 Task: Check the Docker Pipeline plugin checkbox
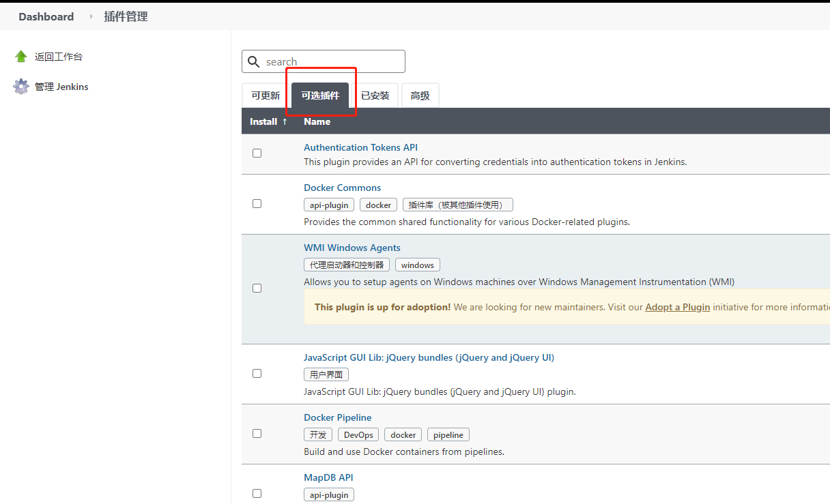coord(257,434)
